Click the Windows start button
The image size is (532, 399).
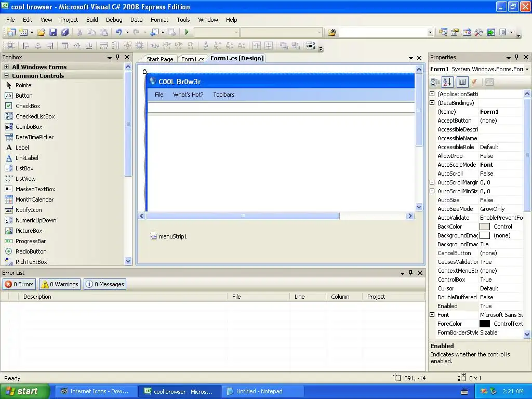[24, 391]
